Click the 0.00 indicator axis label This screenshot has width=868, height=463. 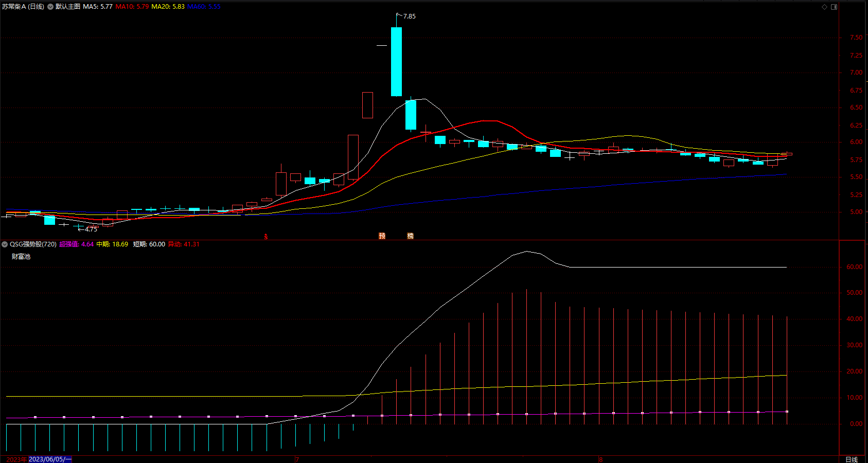coord(856,424)
